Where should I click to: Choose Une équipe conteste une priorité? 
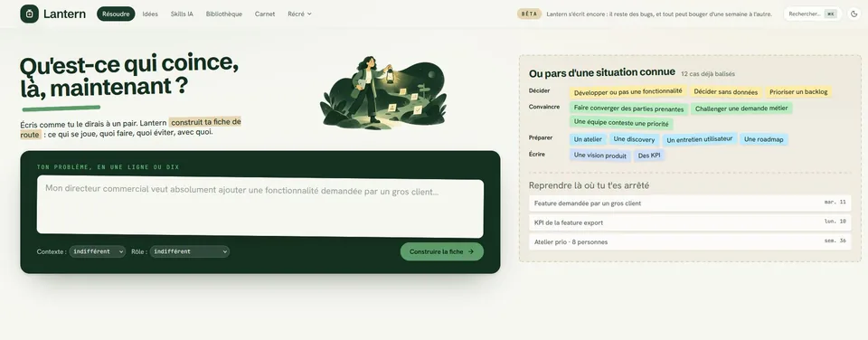621,123
